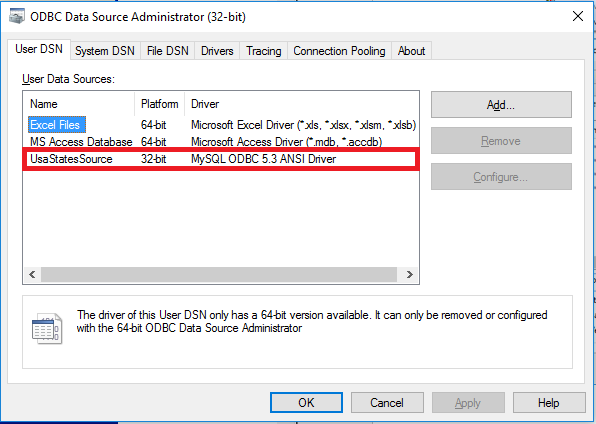Open the File DSN tab
This screenshot has height=424, width=596.
168,51
